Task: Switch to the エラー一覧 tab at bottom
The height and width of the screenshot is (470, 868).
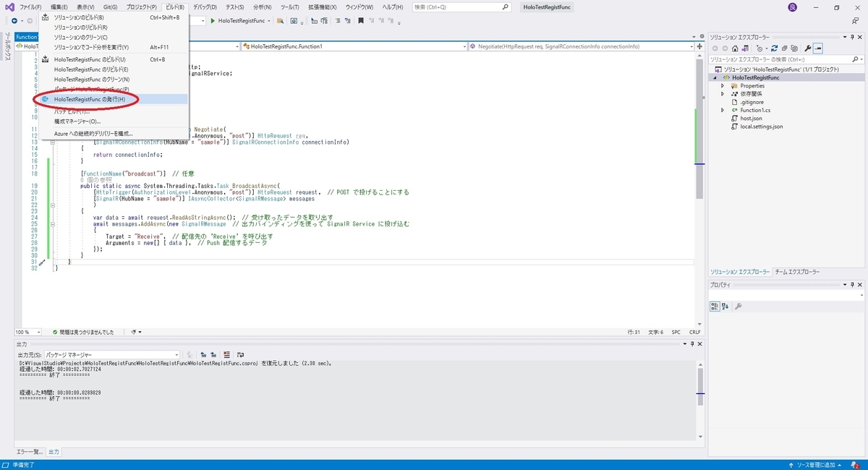Action: pyautogui.click(x=30, y=452)
